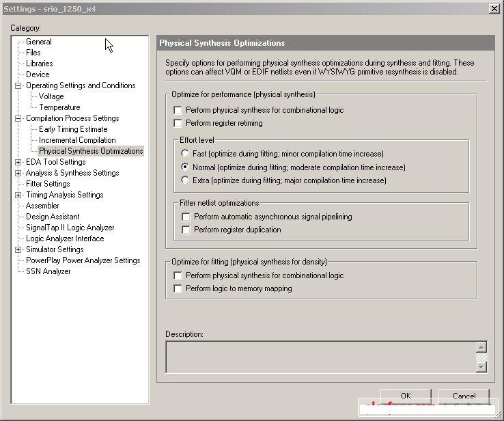Collapse Operating Settings and Conditions tree node
504x421 pixels.
[x=18, y=85]
